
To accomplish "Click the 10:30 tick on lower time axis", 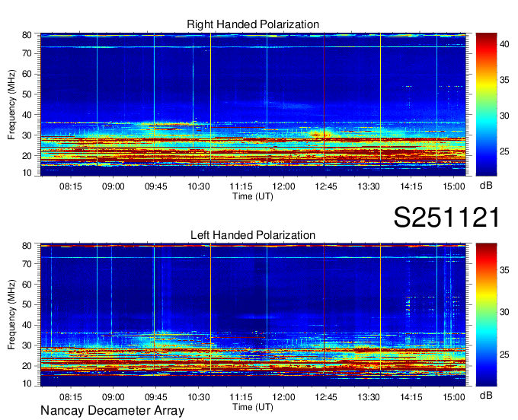I will click(x=198, y=396).
